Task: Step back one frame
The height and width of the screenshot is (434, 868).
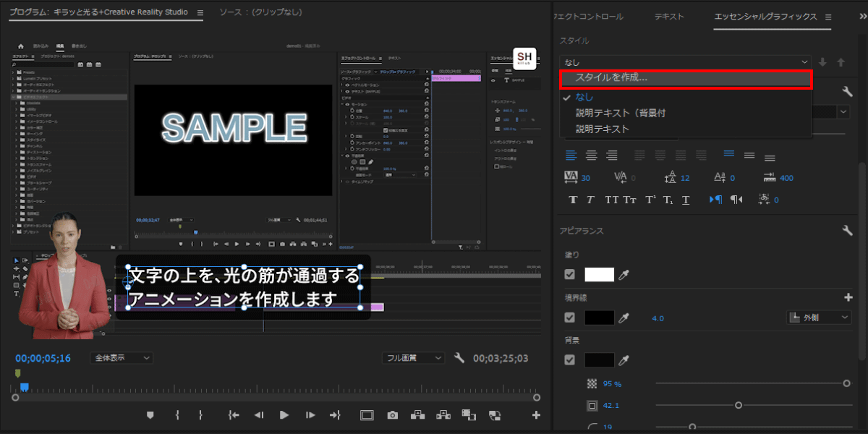Action: point(258,414)
